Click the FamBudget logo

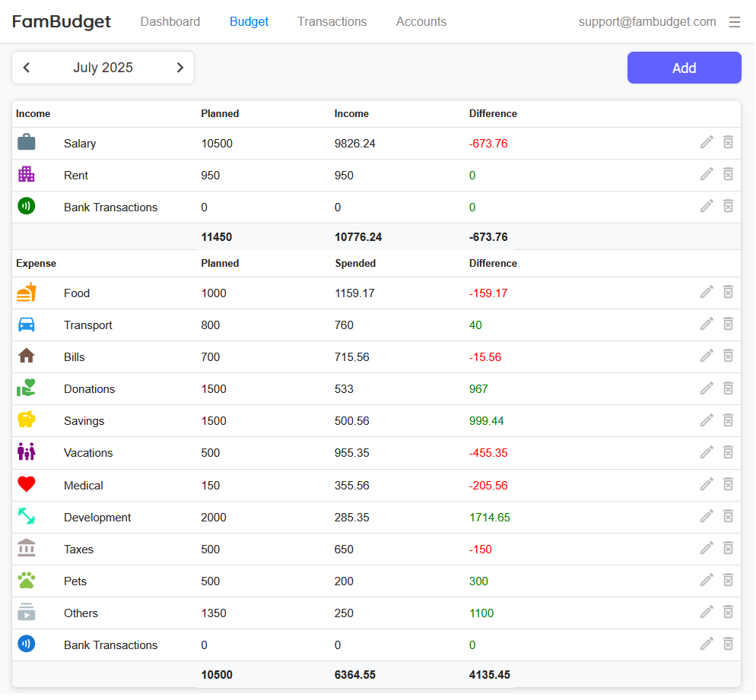[62, 22]
